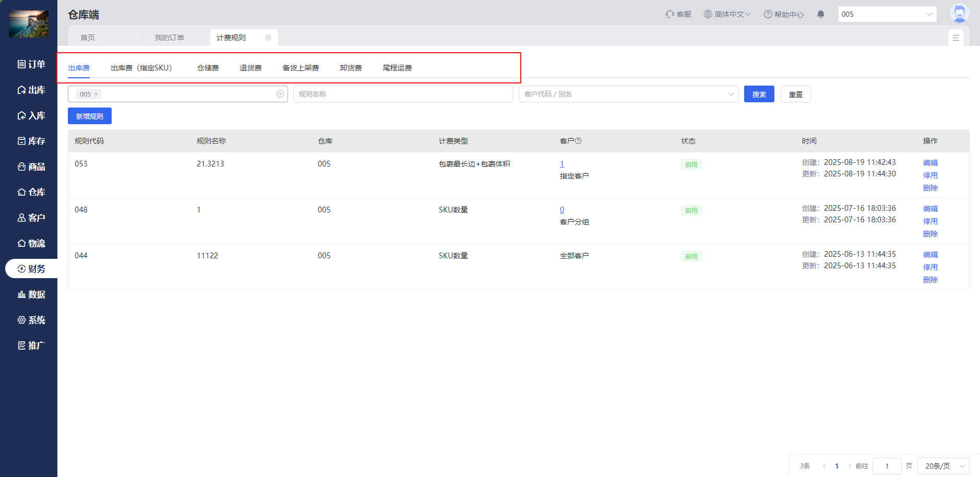Disable rule 053 via 停用 link
Image resolution: width=980 pixels, height=477 pixels.
(x=930, y=175)
